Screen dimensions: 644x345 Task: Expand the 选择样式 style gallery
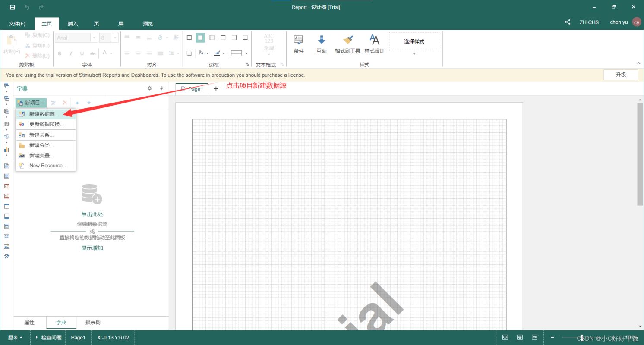pyautogui.click(x=414, y=54)
